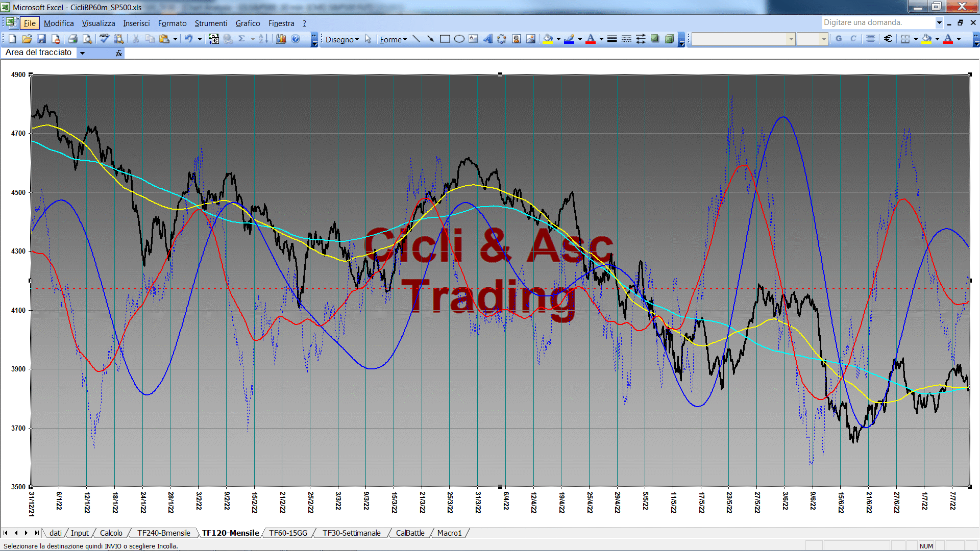
Task: Click the Digitare una domanda field
Action: pos(878,22)
